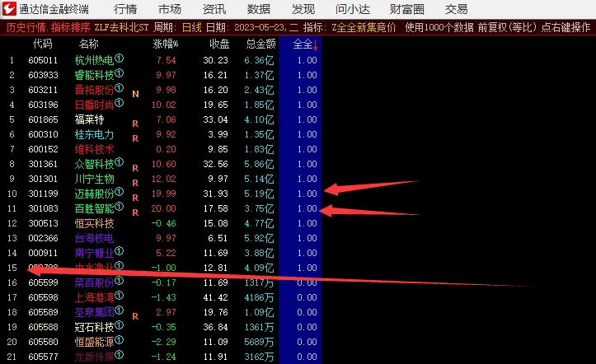The image size is (596, 364).
Task: Click the info circle icon beside 晋拓股份
Action: click(120, 88)
